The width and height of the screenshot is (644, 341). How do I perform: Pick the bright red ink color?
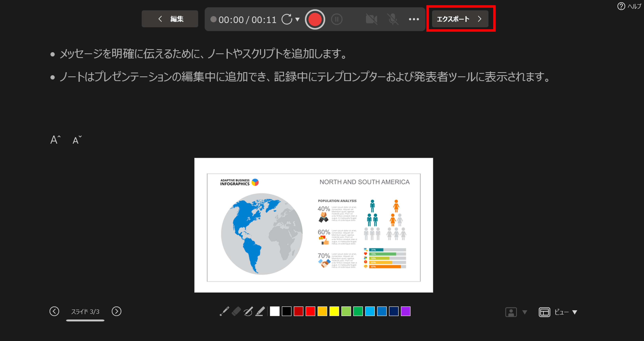coord(311,311)
